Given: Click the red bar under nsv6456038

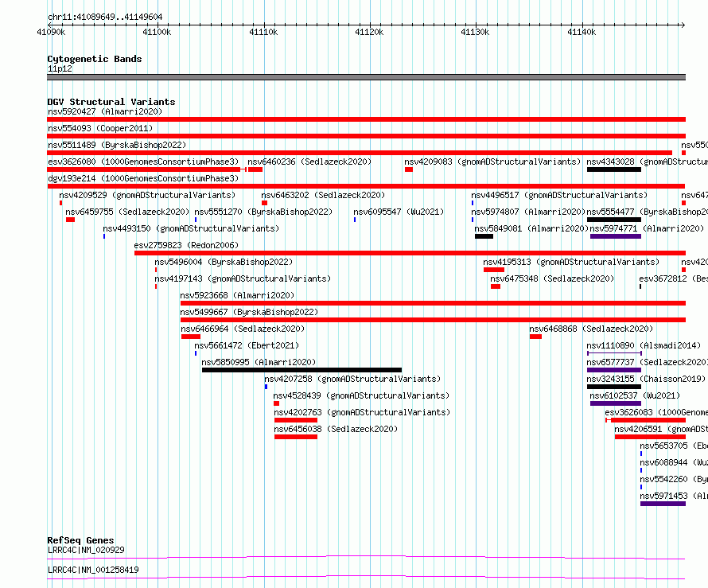Looking at the screenshot, I should (296, 437).
